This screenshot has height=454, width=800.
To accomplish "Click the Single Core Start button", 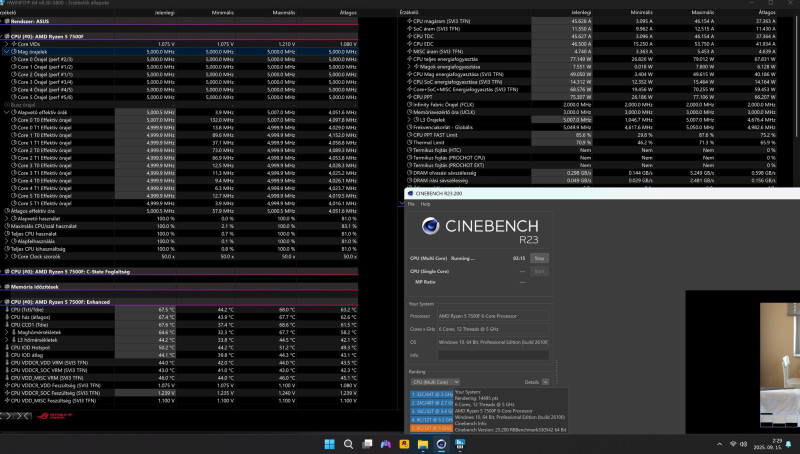I will [539, 271].
